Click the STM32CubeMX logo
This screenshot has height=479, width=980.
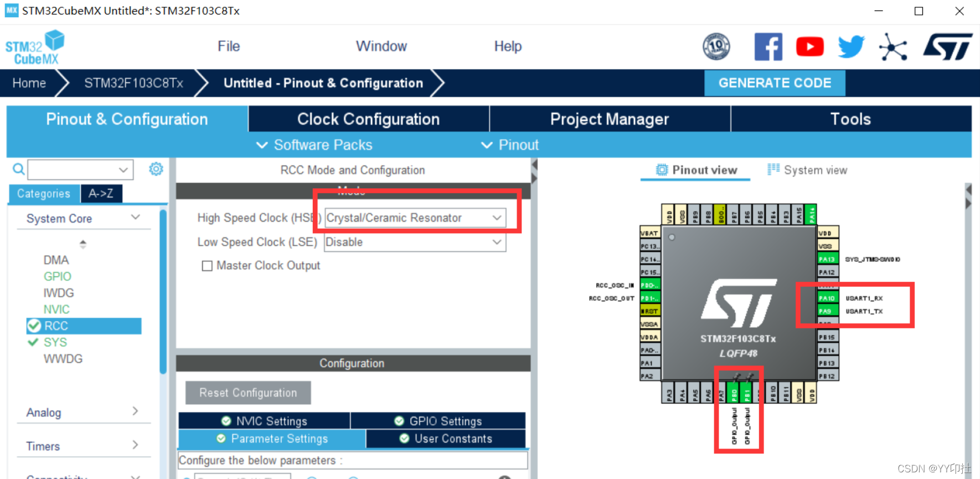point(34,48)
